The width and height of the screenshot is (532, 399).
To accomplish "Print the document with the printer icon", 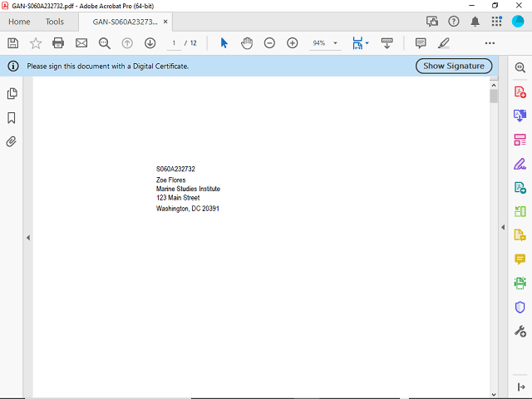I will pyautogui.click(x=58, y=43).
